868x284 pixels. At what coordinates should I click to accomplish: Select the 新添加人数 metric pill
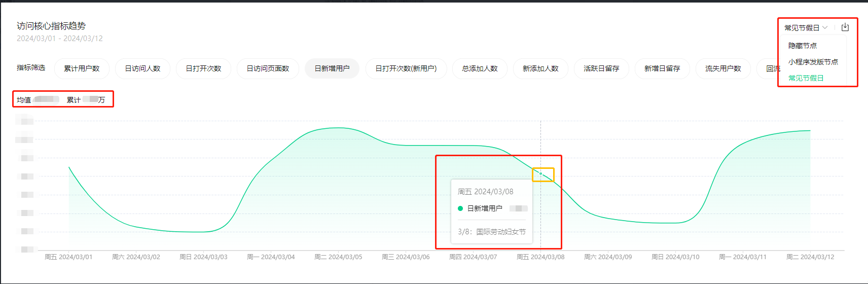[x=540, y=68]
